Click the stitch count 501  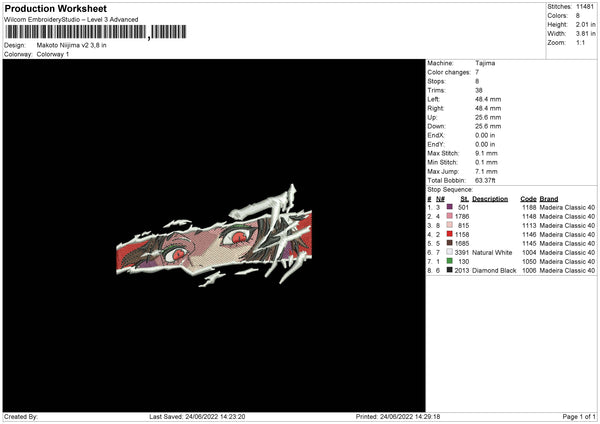(x=463, y=207)
